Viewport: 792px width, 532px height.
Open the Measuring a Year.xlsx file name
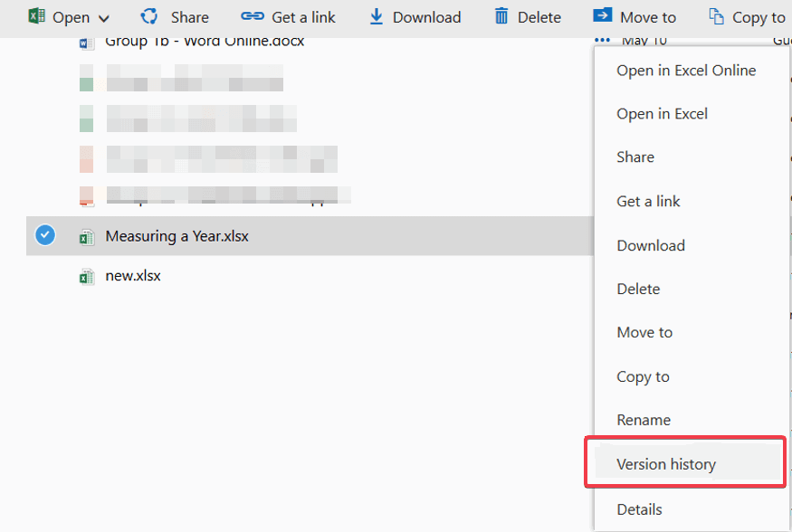click(177, 236)
